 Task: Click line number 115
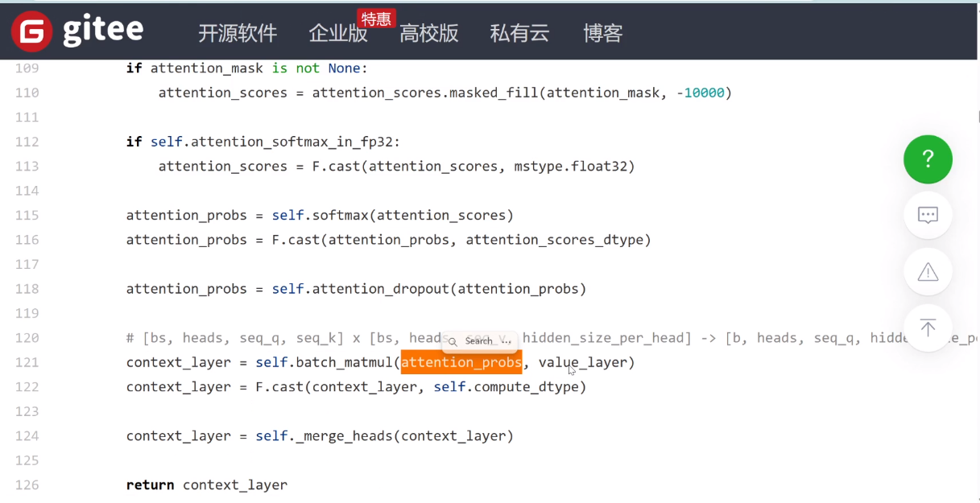pyautogui.click(x=27, y=216)
